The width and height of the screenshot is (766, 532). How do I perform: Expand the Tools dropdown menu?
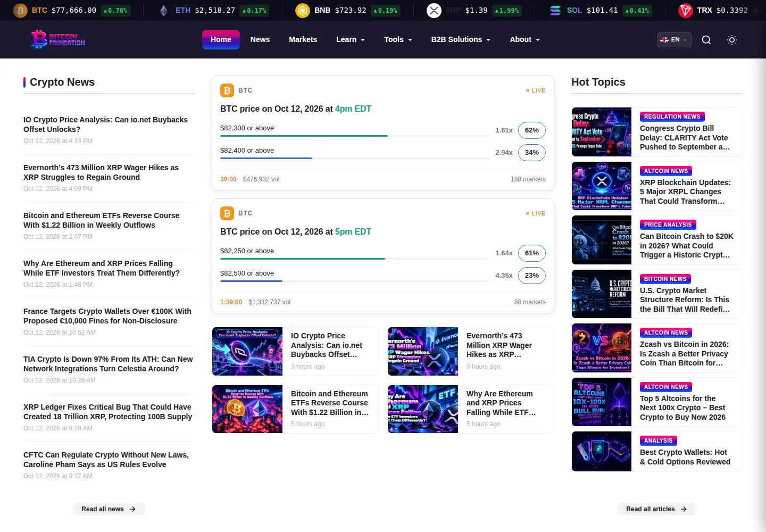pyautogui.click(x=398, y=39)
